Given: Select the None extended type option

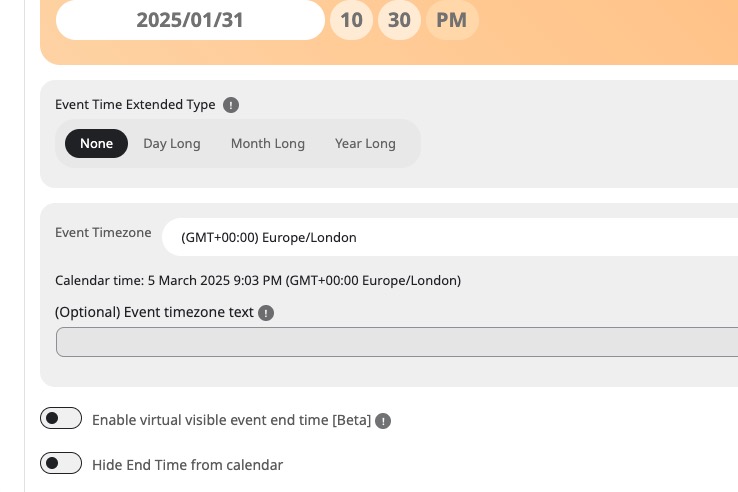Looking at the screenshot, I should pyautogui.click(x=96, y=143).
